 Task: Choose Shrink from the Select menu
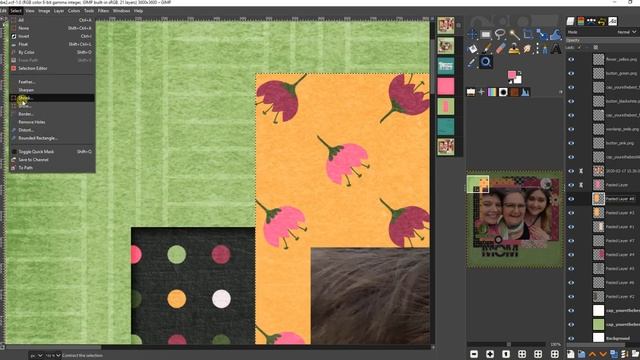pos(52,98)
